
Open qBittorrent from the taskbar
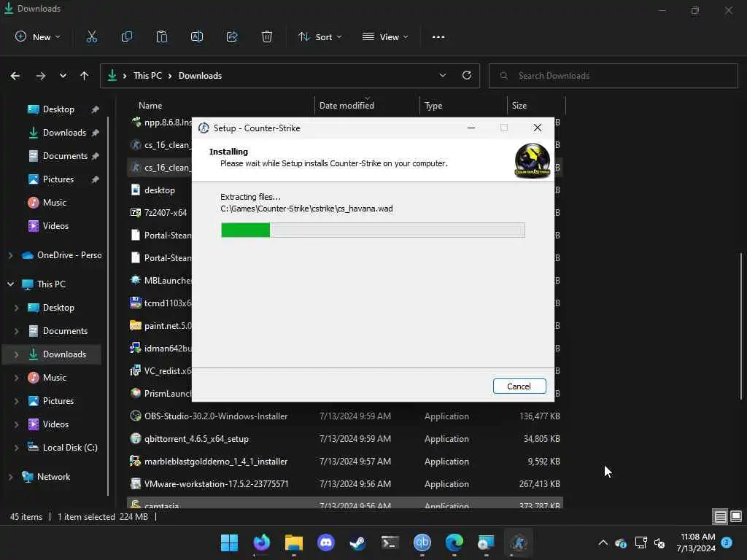click(422, 542)
